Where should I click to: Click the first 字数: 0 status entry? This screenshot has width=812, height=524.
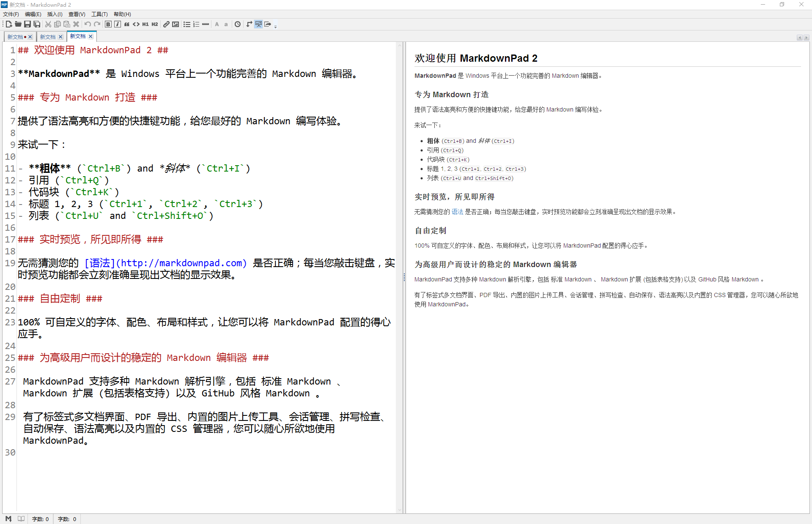tap(41, 519)
